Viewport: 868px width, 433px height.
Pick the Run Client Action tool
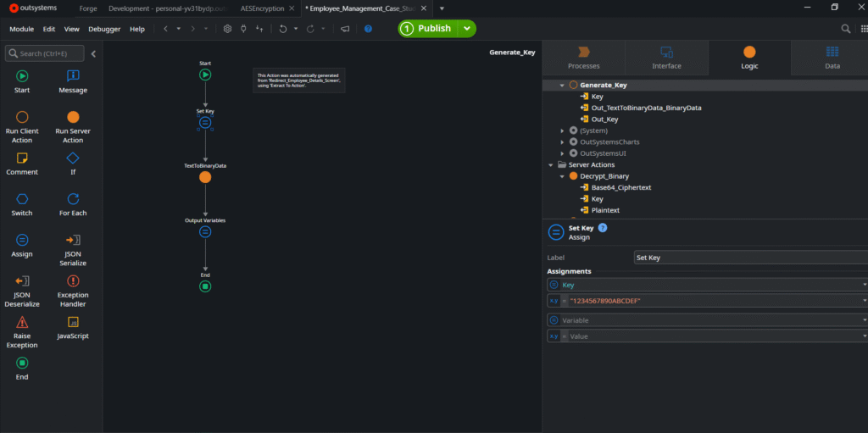(x=22, y=127)
